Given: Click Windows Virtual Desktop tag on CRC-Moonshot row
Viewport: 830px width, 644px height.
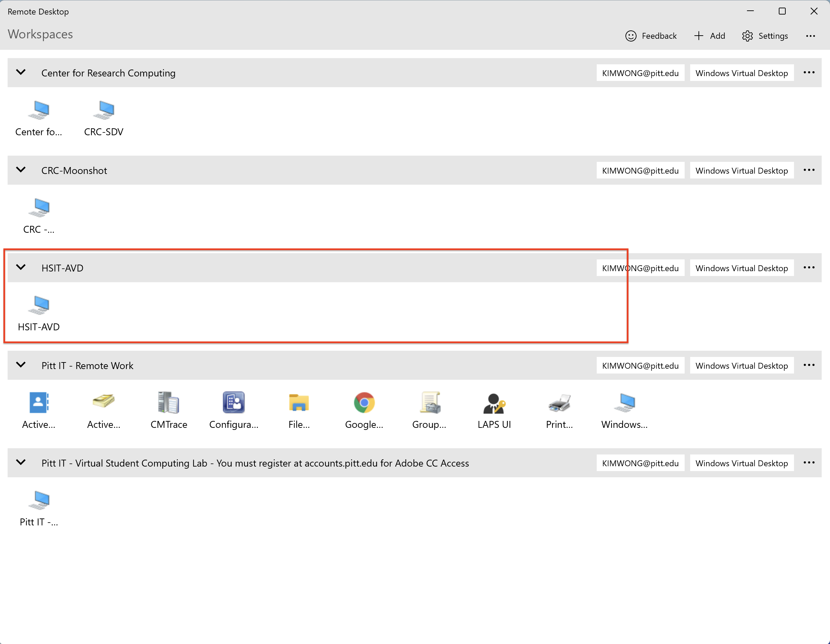Looking at the screenshot, I should (742, 171).
